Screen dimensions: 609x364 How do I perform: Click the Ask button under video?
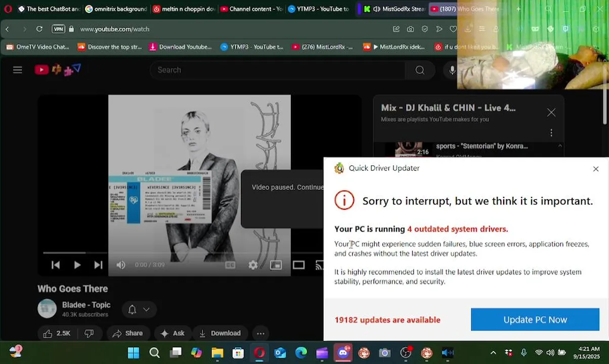click(172, 333)
